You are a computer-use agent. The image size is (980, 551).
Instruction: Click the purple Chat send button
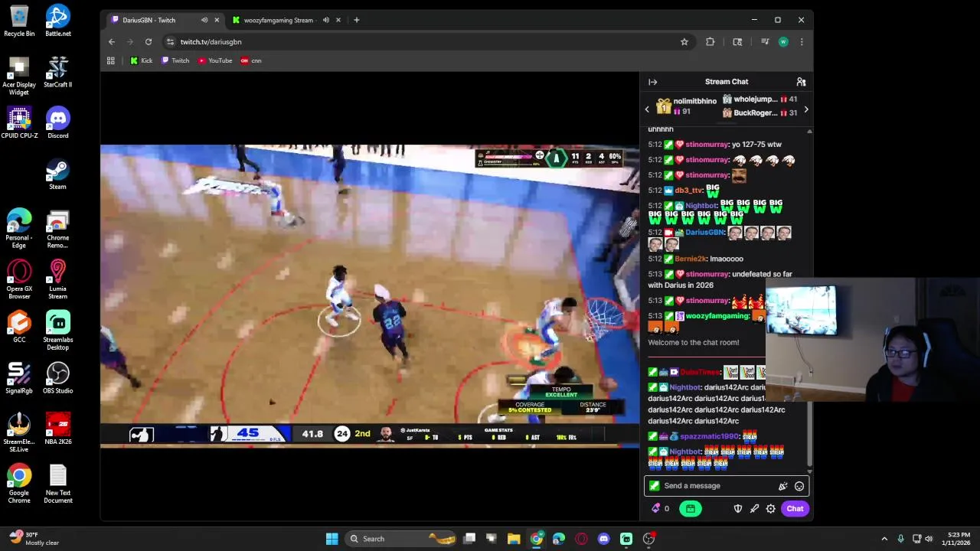coord(795,509)
